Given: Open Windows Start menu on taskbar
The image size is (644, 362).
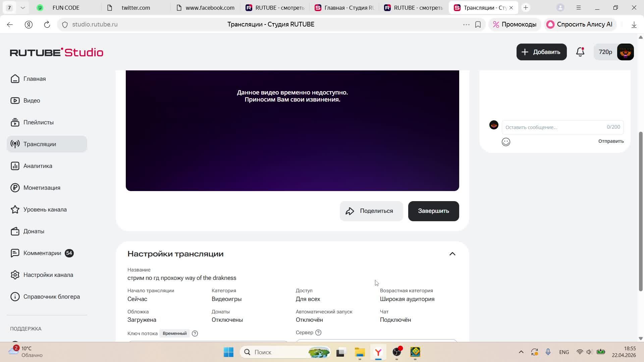Looking at the screenshot, I should point(228,352).
